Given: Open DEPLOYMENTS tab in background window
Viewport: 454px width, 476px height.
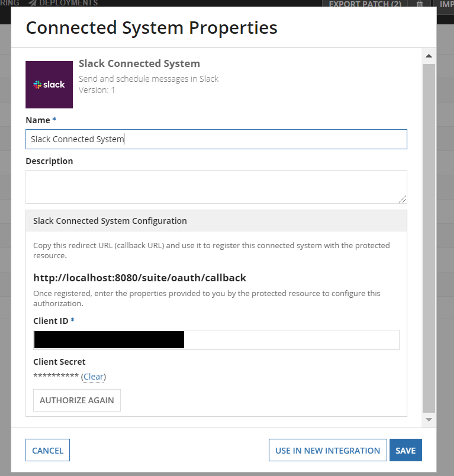Looking at the screenshot, I should [68, 3].
